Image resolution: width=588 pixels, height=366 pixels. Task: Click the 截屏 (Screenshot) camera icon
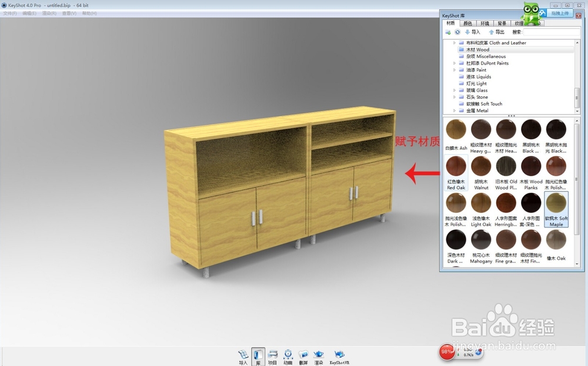click(x=303, y=357)
